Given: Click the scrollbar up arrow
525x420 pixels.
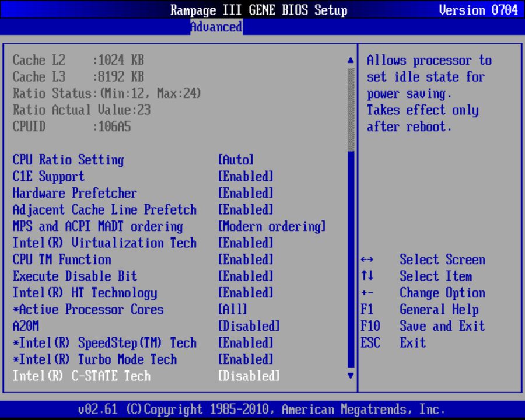Looking at the screenshot, I should [351, 60].
